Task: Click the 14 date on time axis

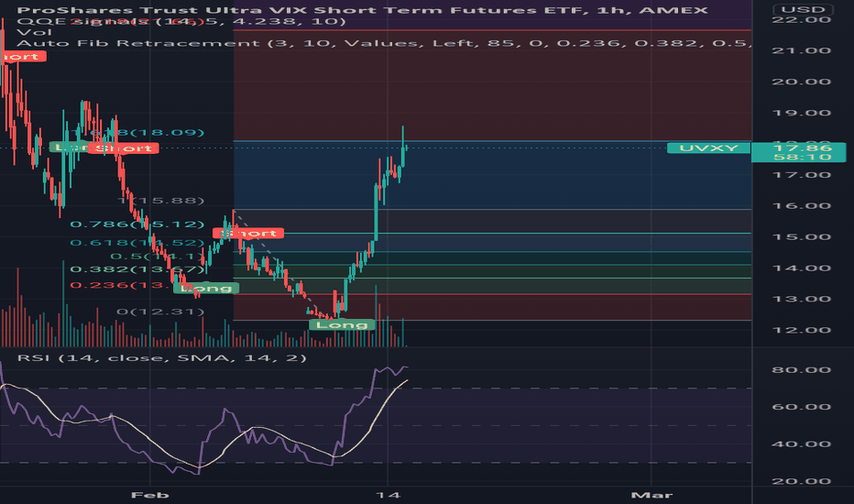Action: pyautogui.click(x=388, y=495)
